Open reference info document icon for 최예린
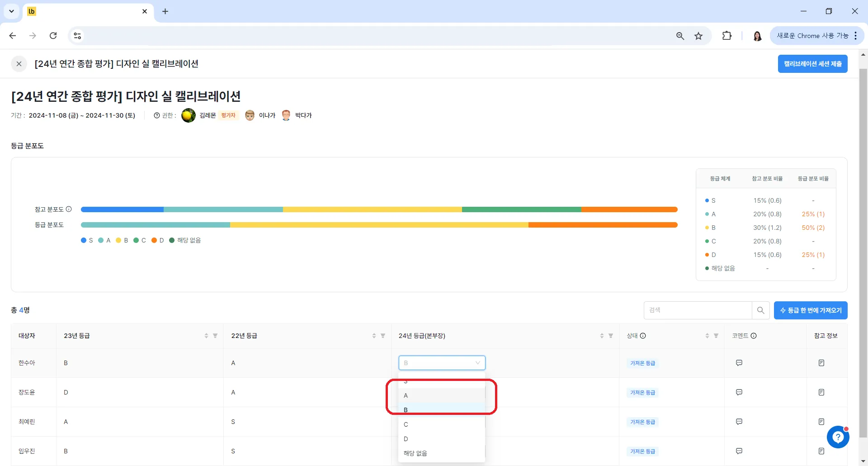 coord(821,422)
